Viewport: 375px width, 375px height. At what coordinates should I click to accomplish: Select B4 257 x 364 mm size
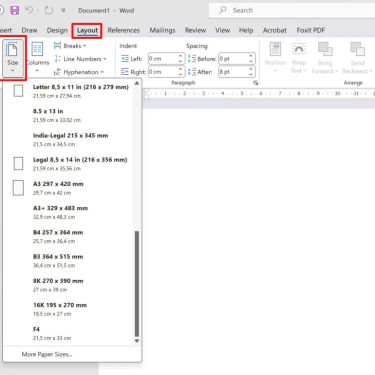(68, 237)
